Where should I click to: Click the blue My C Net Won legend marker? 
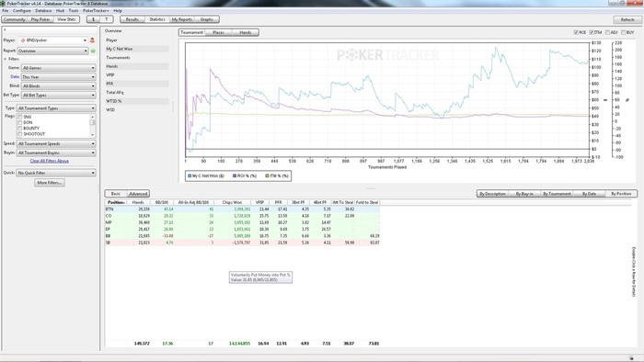pos(190,175)
